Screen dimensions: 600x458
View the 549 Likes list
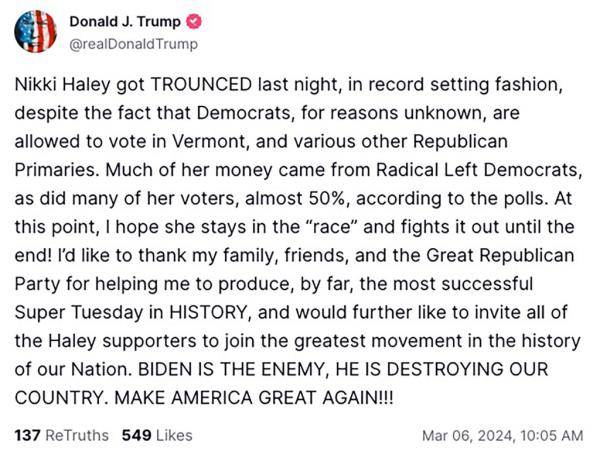coord(157,435)
